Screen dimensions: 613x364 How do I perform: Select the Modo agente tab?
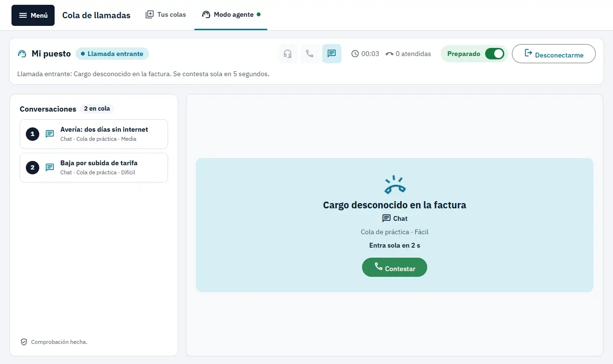[231, 14]
